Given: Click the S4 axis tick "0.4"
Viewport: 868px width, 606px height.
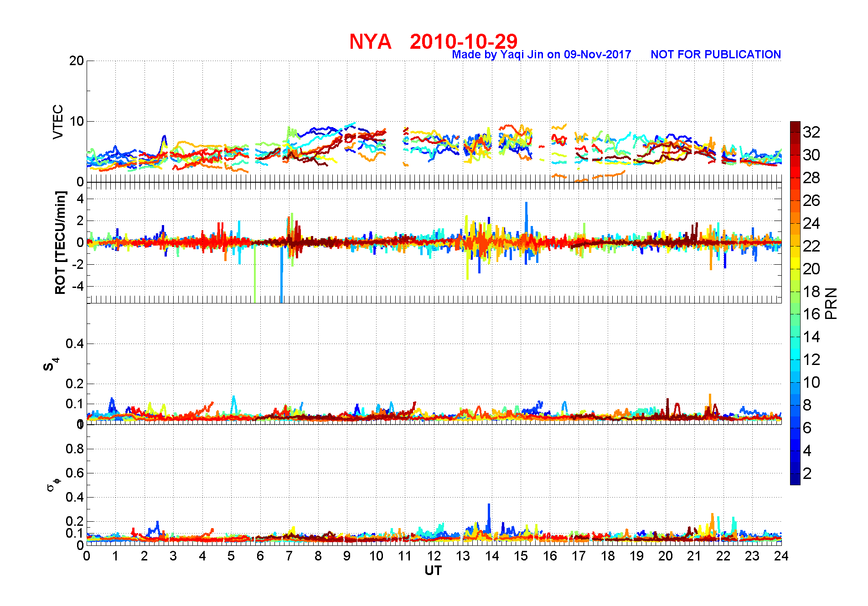Looking at the screenshot, I should click(75, 344).
